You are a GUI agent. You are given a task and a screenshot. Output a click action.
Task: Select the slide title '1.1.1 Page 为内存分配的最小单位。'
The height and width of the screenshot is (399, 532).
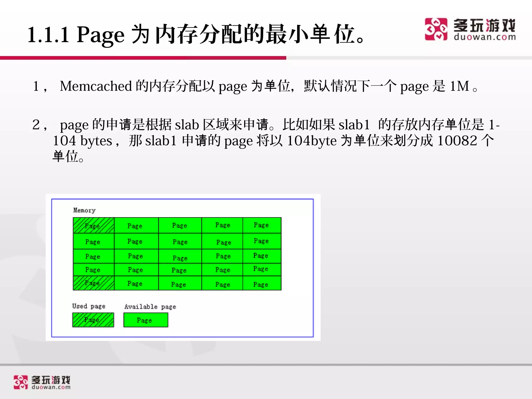197,35
